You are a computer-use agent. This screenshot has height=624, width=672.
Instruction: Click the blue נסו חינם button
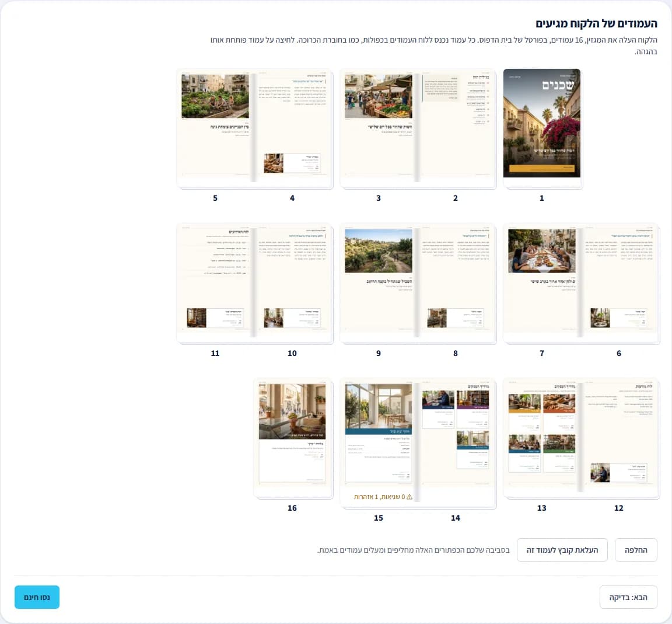point(37,597)
